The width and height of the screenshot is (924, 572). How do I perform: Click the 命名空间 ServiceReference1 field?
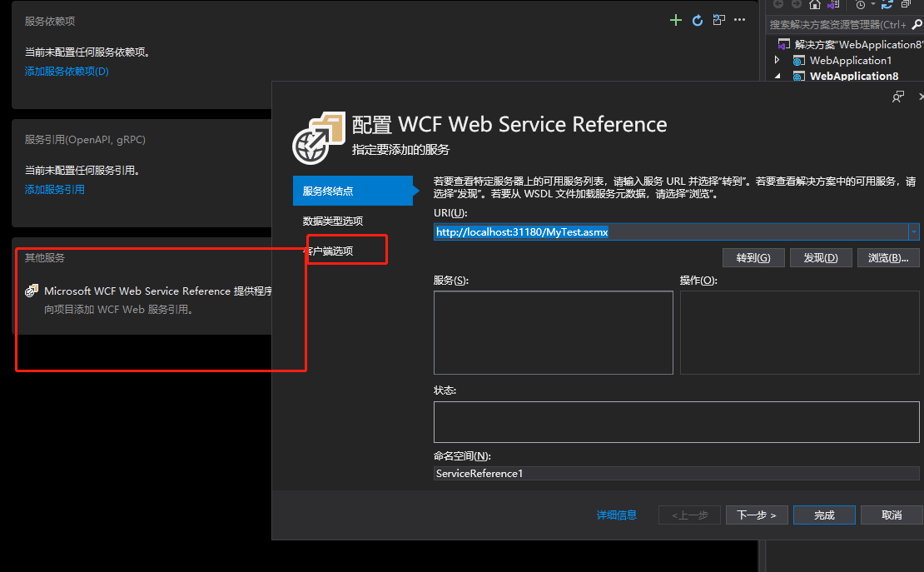677,474
